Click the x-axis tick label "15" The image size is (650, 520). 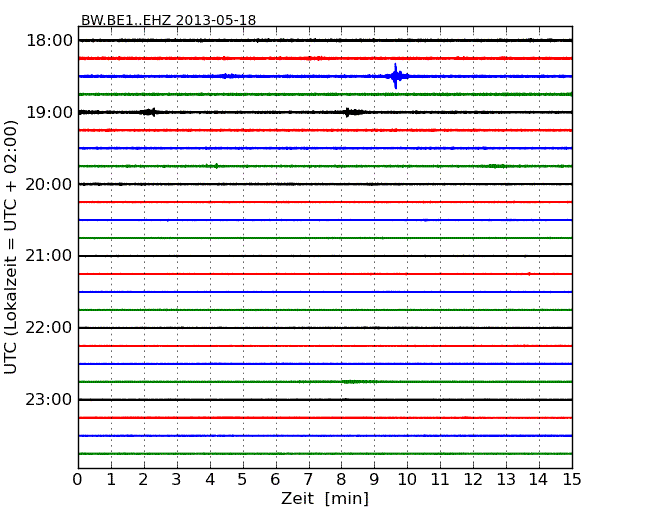tap(572, 480)
